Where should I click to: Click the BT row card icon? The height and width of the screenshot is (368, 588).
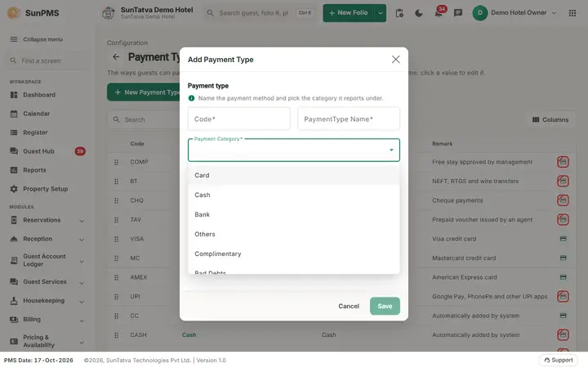(563, 181)
